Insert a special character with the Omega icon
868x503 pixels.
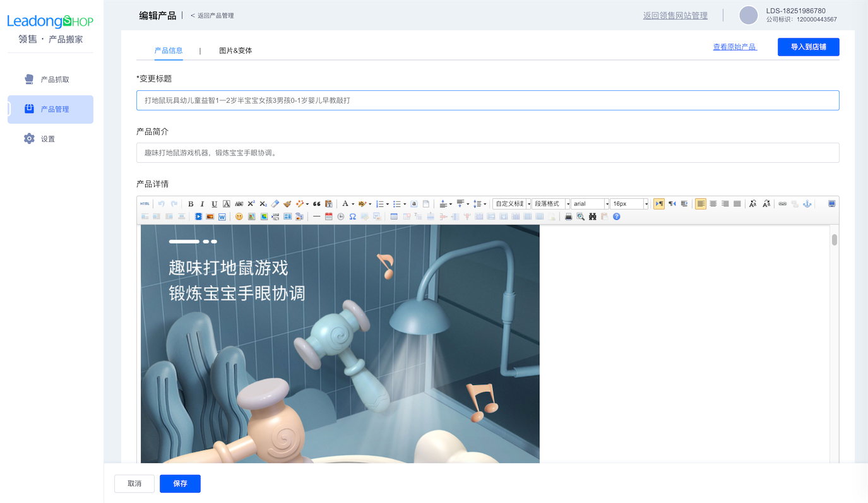352,215
